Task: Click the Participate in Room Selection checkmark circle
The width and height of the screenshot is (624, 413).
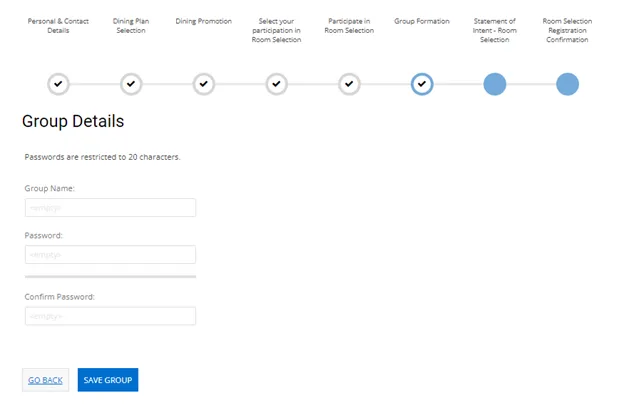Action: pyautogui.click(x=349, y=84)
